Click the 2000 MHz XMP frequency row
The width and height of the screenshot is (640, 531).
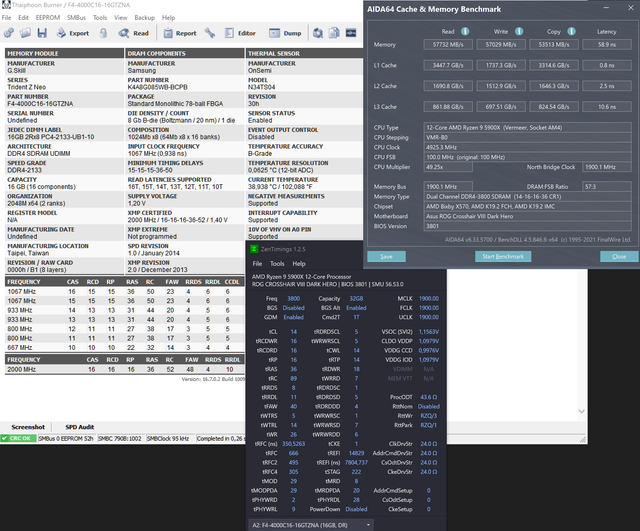[125, 369]
